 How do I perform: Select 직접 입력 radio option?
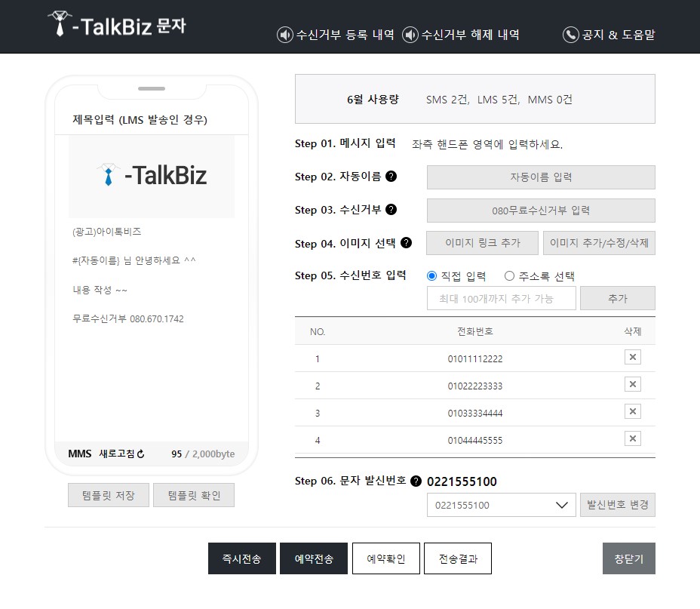click(431, 276)
